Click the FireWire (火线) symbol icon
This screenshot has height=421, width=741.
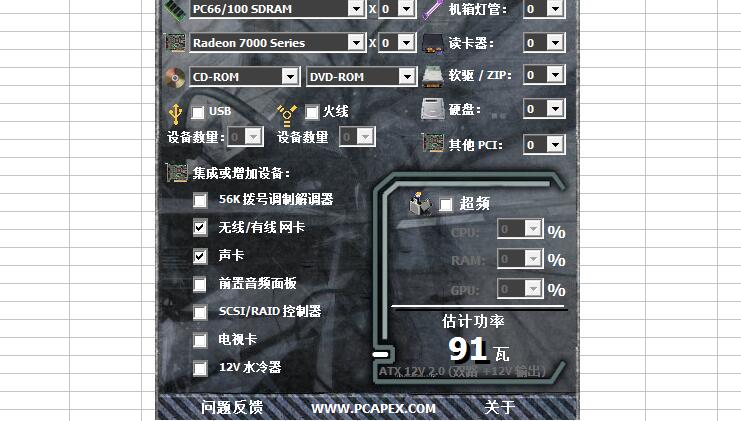(287, 115)
